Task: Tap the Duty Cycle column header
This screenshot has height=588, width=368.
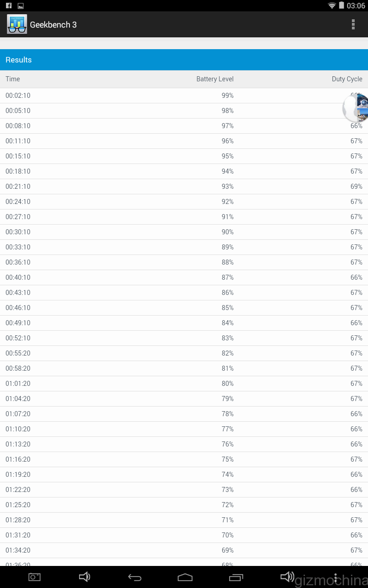Action: pyautogui.click(x=347, y=79)
